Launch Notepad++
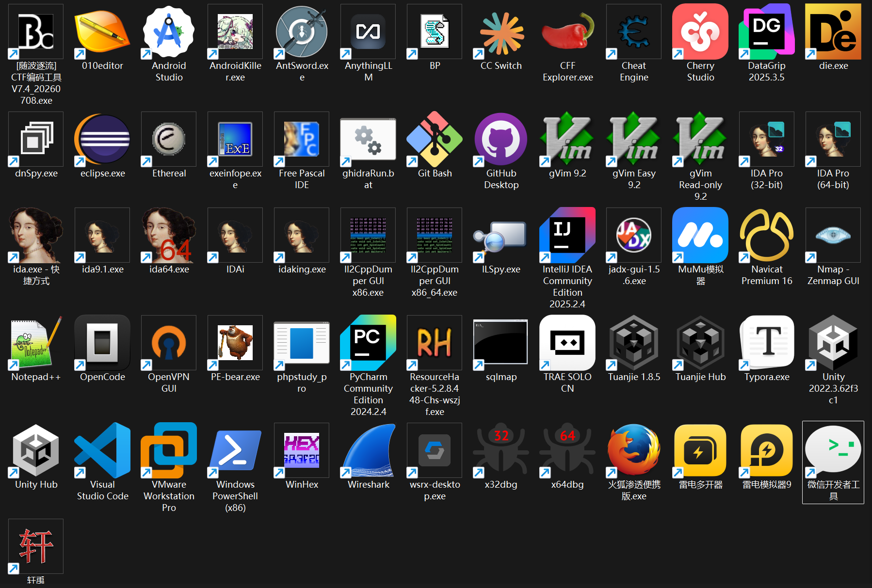This screenshot has height=588, width=872. [x=36, y=343]
